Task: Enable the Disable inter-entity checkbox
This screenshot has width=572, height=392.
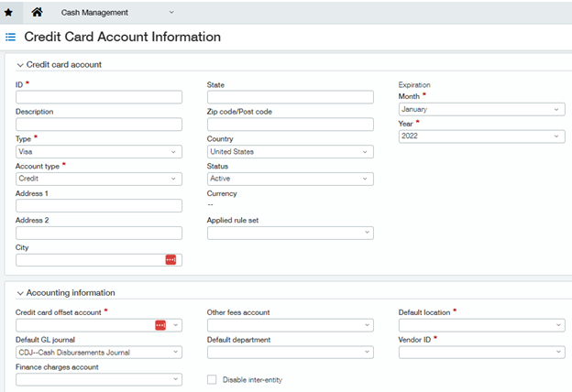Action: (212, 379)
